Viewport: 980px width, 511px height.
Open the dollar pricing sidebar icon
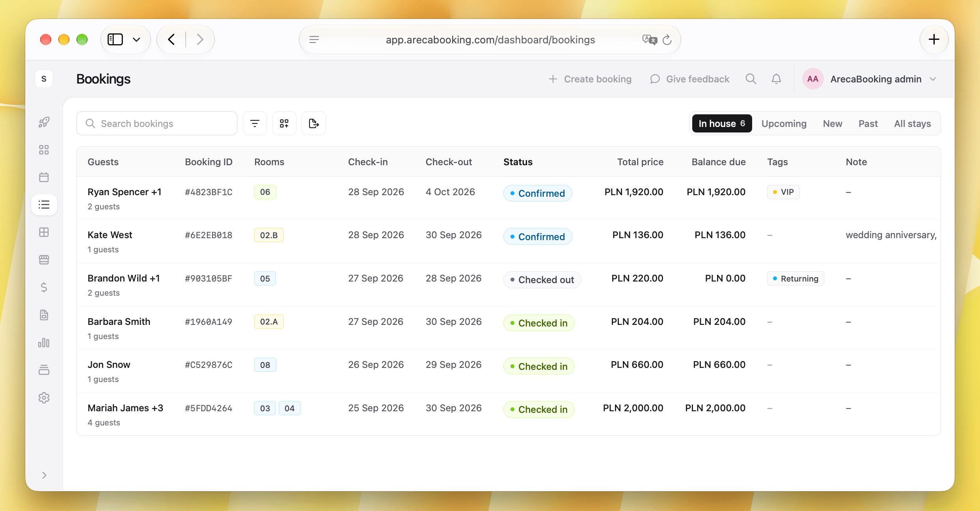pos(44,287)
